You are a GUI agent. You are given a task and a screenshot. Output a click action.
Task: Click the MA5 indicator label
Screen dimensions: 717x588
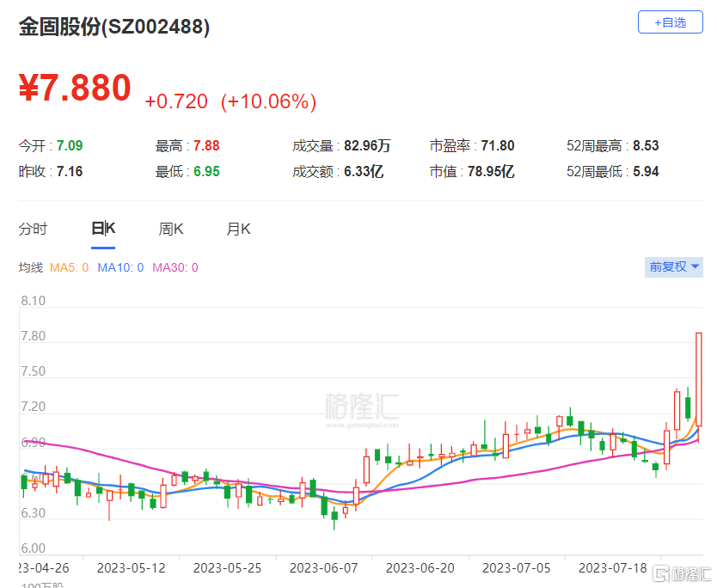[69, 267]
